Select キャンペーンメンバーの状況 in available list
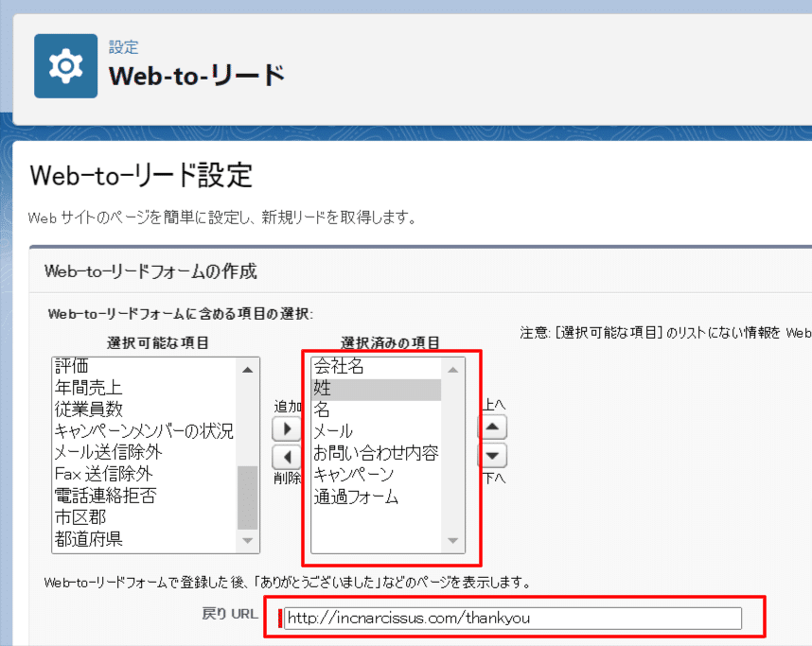This screenshot has width=812, height=646. pyautogui.click(x=145, y=430)
